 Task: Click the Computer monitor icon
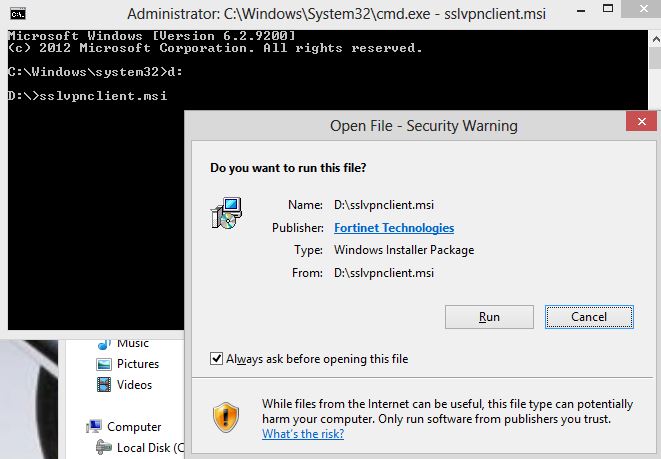(94, 427)
